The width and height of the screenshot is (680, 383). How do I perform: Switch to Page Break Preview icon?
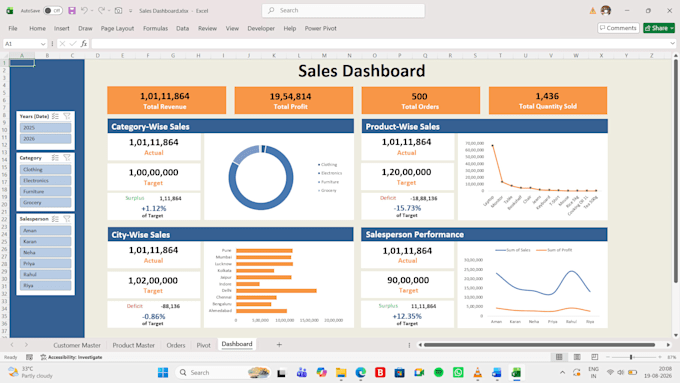[x=595, y=357]
